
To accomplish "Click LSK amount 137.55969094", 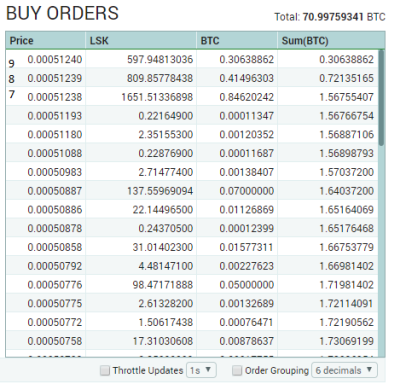I will coord(160,191).
